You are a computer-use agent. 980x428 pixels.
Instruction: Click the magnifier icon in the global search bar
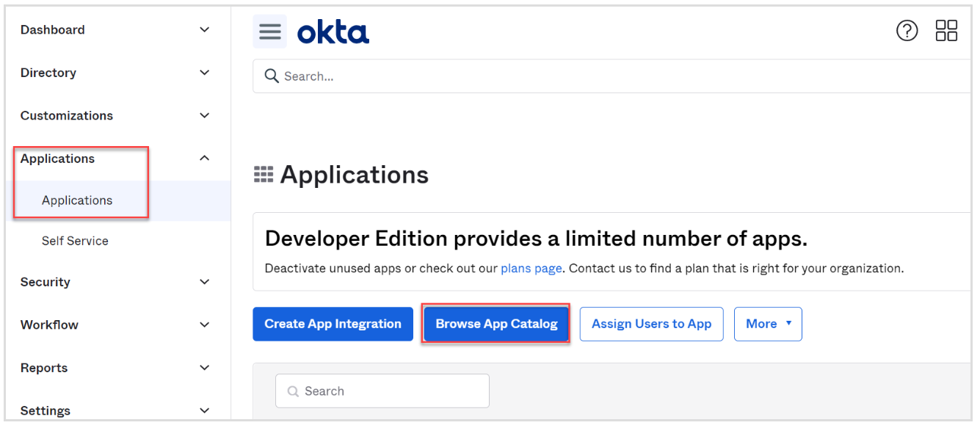tap(272, 76)
